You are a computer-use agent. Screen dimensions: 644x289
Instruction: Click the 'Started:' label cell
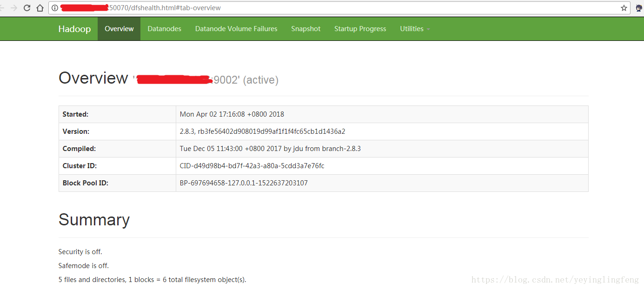coord(117,114)
